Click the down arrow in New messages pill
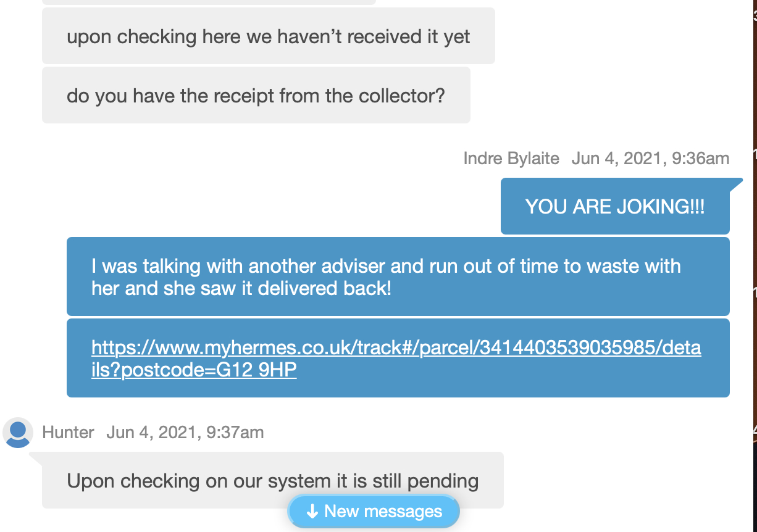The image size is (757, 532). [x=312, y=511]
